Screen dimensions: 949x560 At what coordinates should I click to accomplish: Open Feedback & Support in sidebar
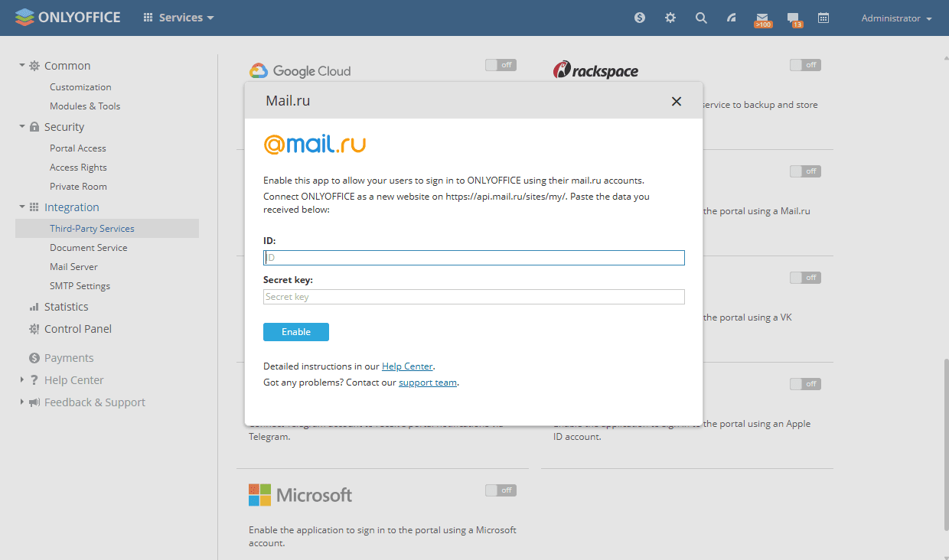click(95, 402)
